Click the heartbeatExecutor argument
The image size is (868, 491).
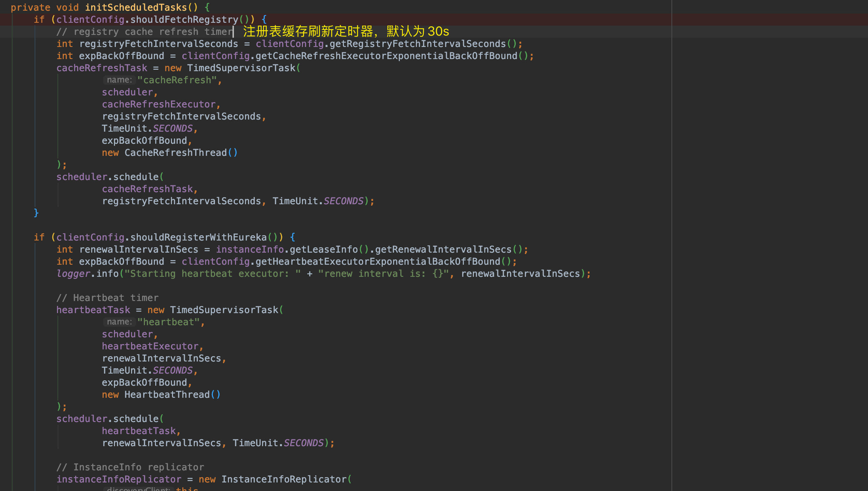pos(150,346)
